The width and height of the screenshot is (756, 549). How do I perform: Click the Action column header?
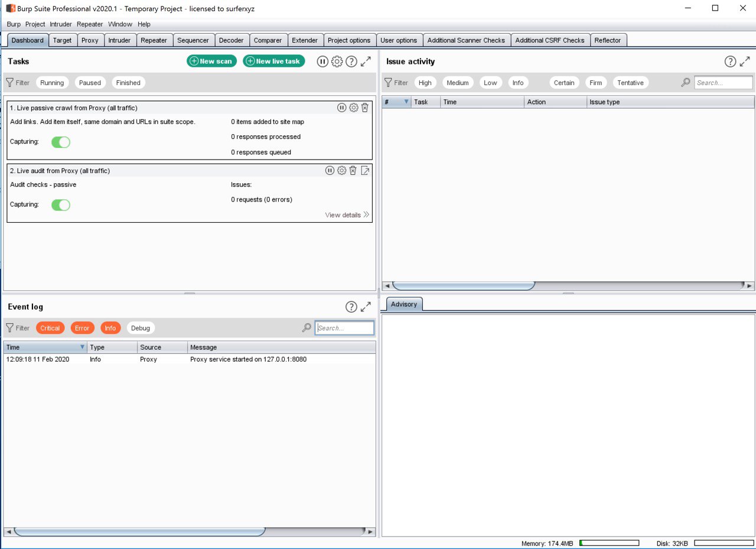[x=555, y=102]
